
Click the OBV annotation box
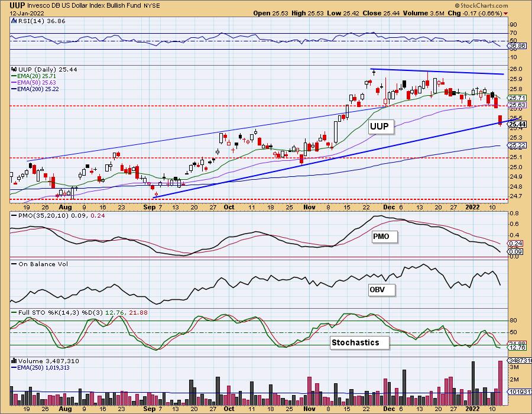click(x=382, y=290)
